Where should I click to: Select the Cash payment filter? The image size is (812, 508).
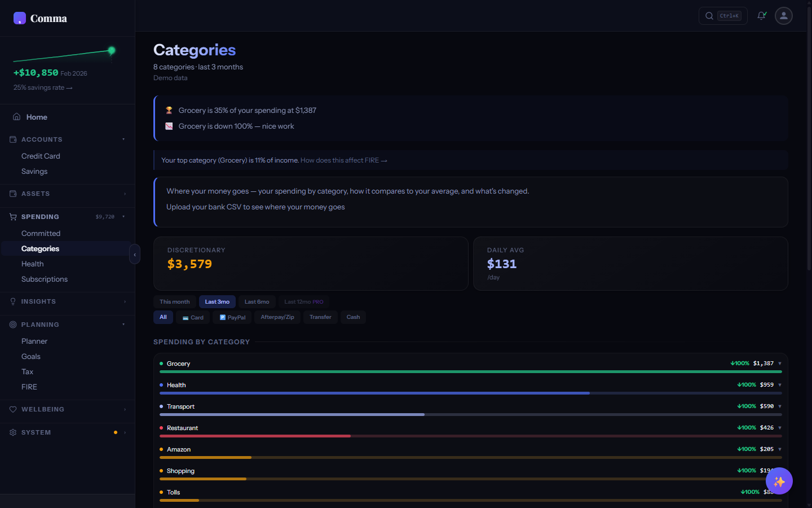(353, 317)
